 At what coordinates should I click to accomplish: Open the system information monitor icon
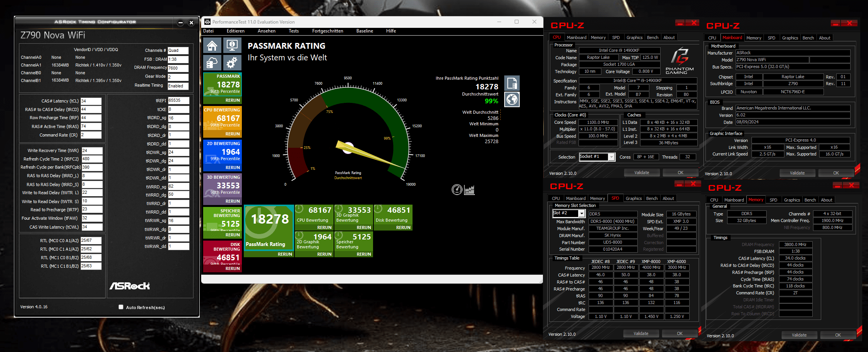pos(232,46)
